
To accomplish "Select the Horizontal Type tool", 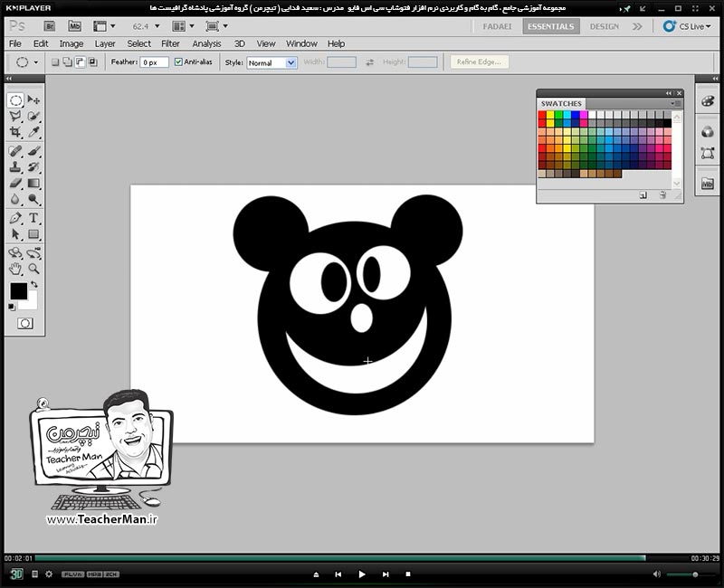I will tap(33, 218).
